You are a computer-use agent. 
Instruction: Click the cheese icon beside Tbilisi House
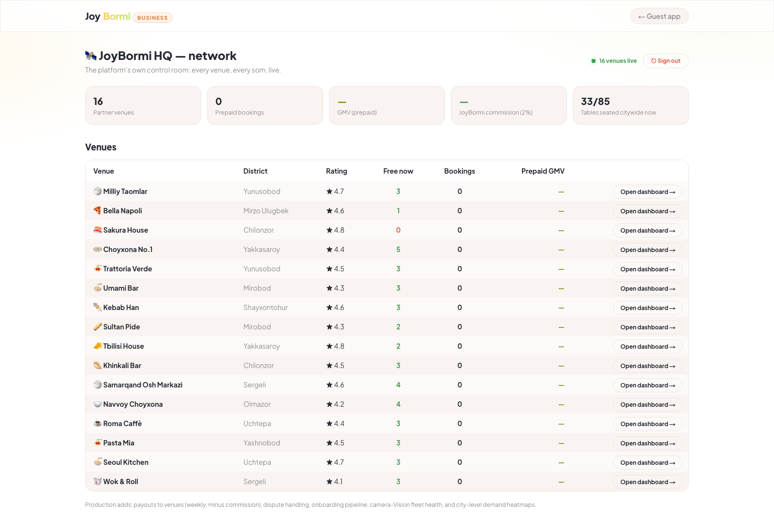click(x=97, y=346)
